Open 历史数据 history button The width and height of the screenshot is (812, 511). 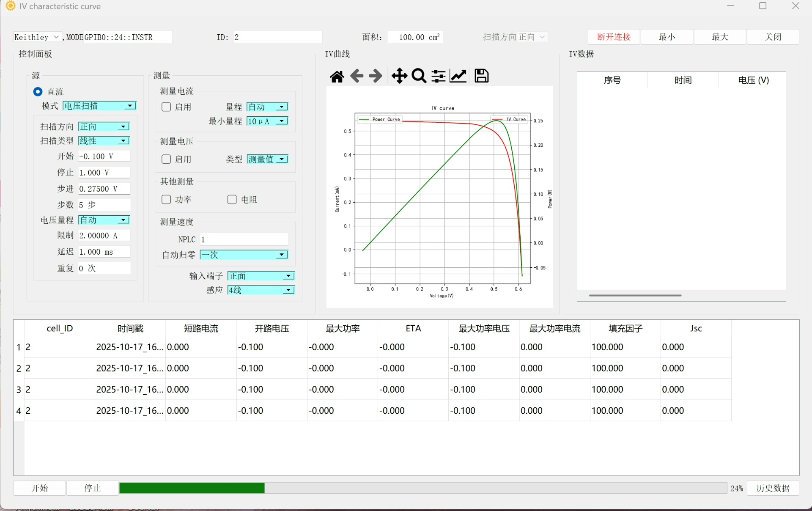point(773,488)
